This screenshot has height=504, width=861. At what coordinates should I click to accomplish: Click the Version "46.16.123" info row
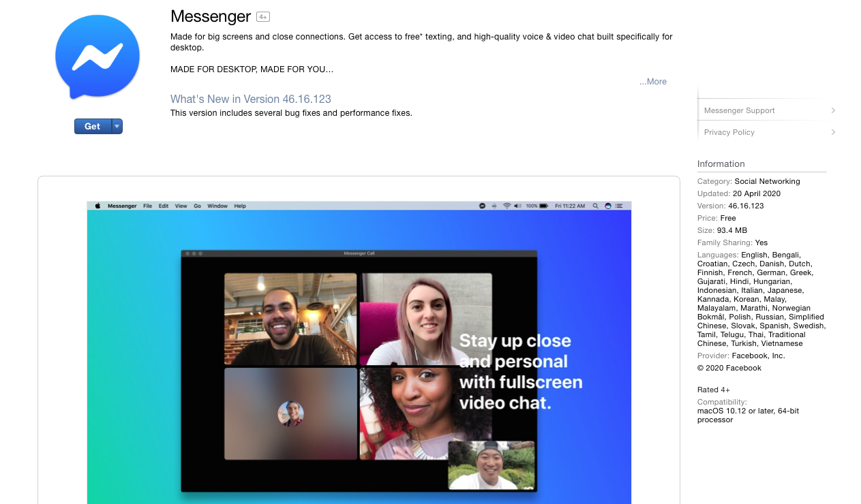click(730, 206)
